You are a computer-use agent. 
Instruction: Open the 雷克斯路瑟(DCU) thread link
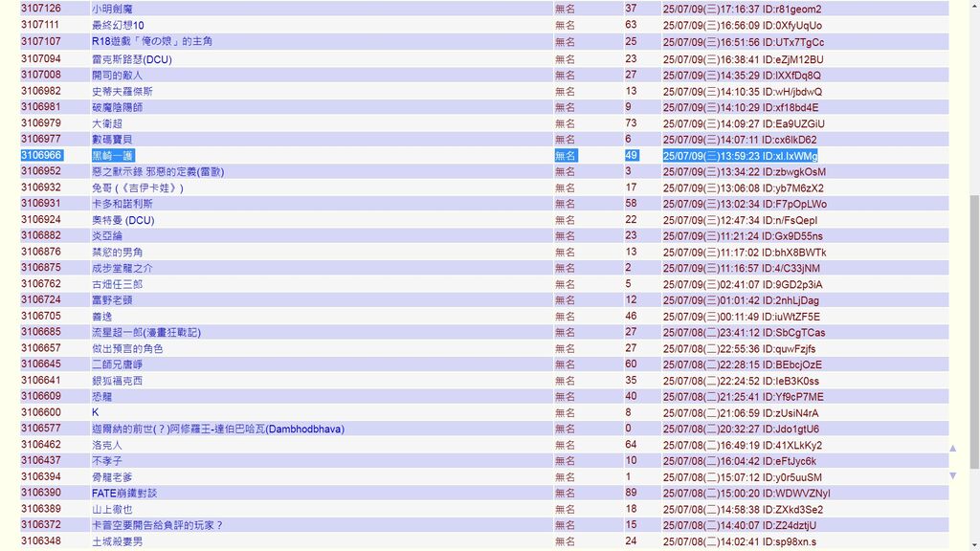[131, 59]
